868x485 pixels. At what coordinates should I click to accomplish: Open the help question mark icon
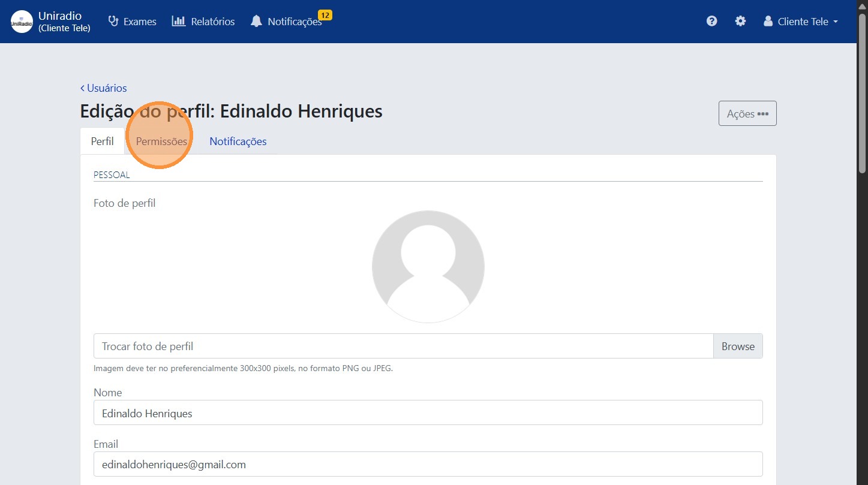click(x=711, y=21)
